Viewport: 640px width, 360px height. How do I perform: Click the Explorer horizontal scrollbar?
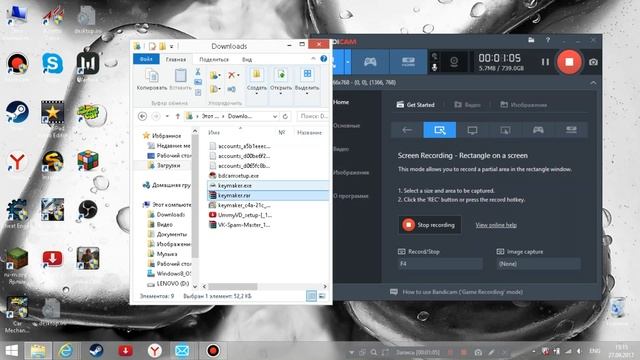click(x=233, y=287)
